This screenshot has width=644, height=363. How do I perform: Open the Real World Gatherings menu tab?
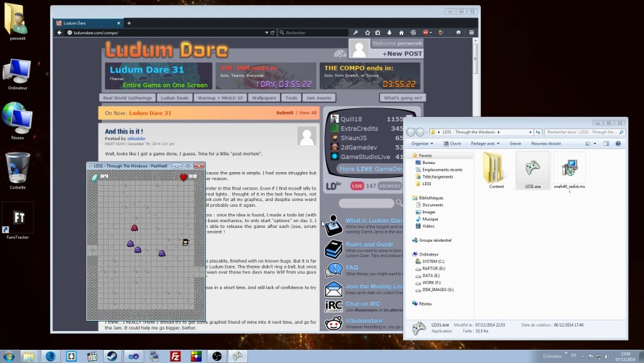pos(128,98)
